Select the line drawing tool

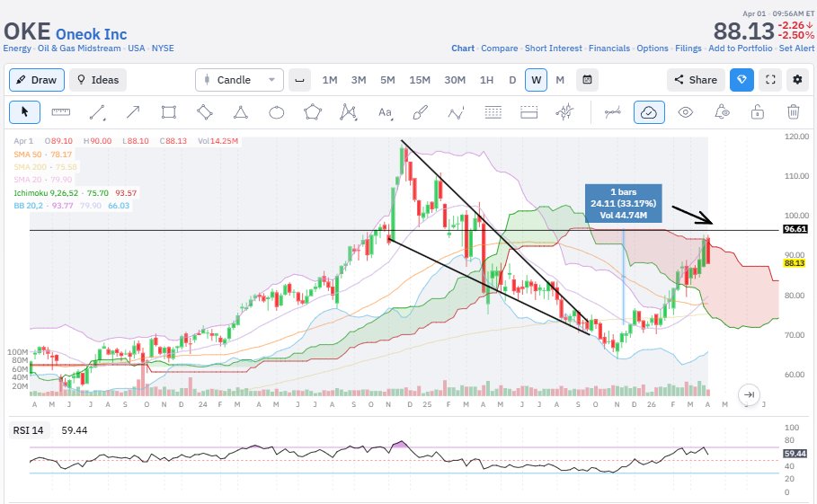point(97,112)
